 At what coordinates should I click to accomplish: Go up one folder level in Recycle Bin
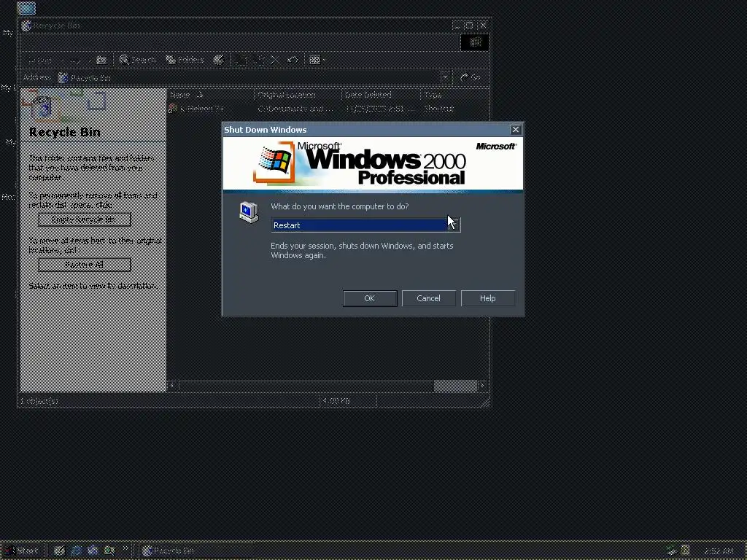point(101,60)
